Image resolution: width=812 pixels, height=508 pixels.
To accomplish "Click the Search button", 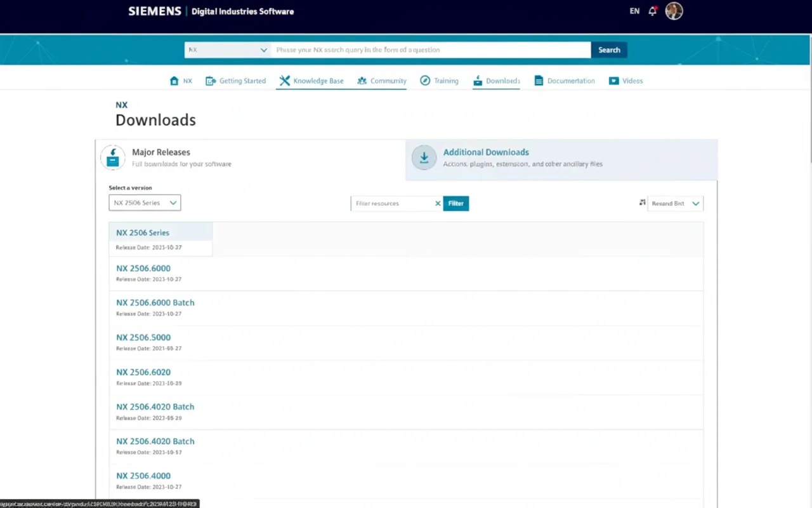I will click(609, 50).
